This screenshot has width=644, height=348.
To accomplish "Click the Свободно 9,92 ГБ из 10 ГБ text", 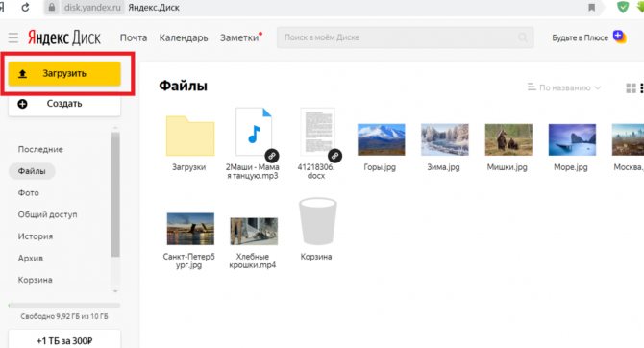I will (x=64, y=317).
